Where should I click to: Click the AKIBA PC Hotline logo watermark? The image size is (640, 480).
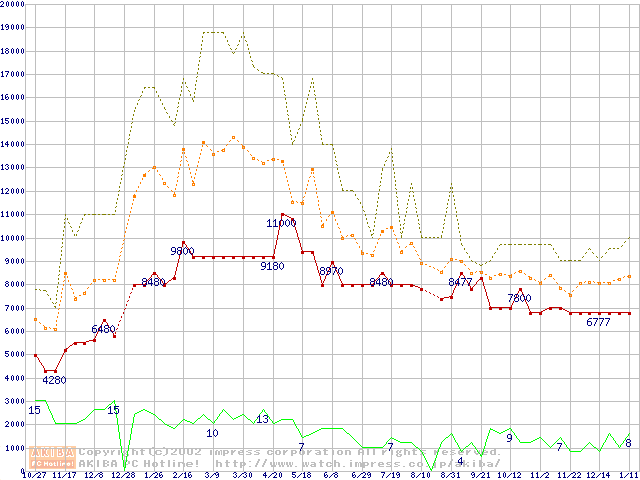[x=53, y=458]
